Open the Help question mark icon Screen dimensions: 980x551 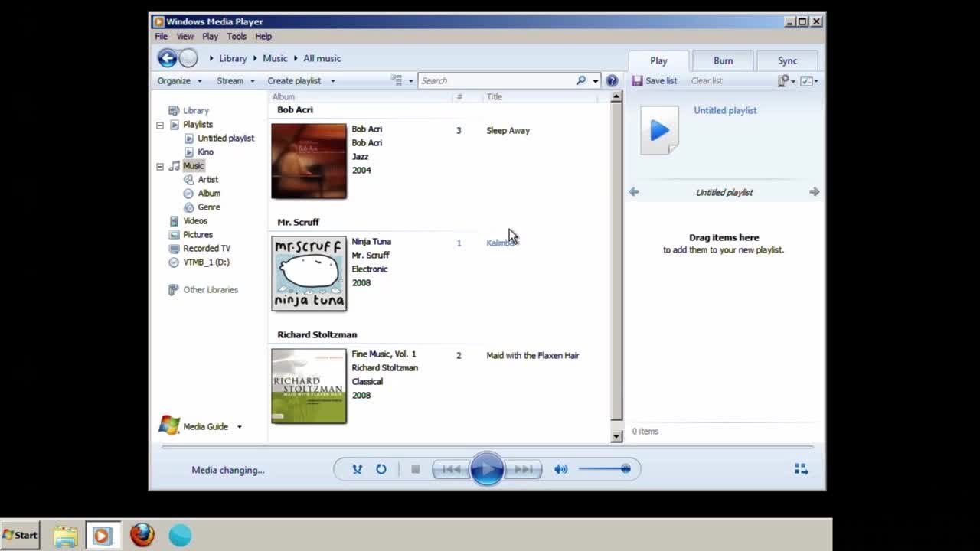click(x=612, y=80)
